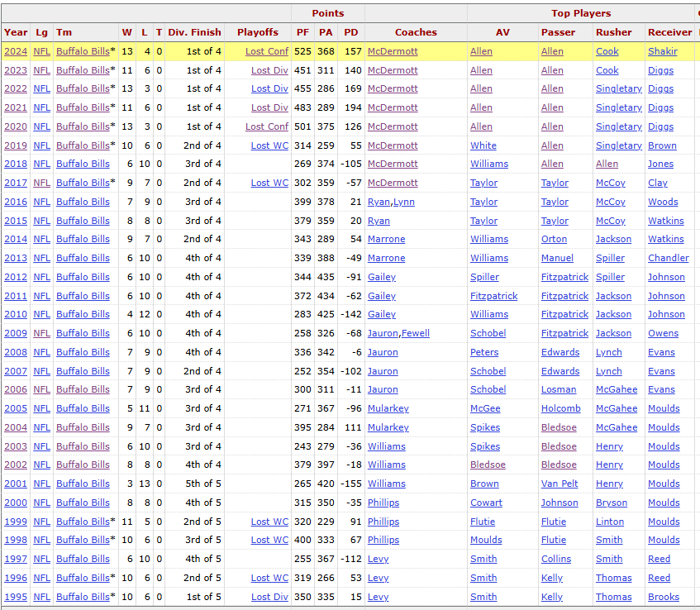Select the 525 PF value in 2024 row
700x610 pixels.
point(302,51)
